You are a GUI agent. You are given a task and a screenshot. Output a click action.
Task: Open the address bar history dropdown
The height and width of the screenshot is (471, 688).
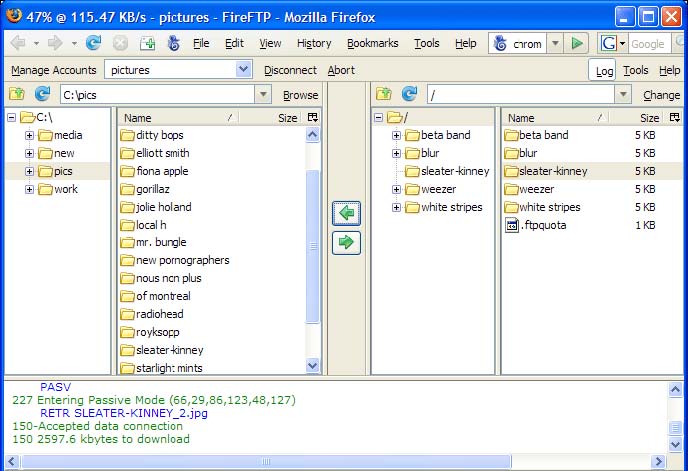pos(555,43)
